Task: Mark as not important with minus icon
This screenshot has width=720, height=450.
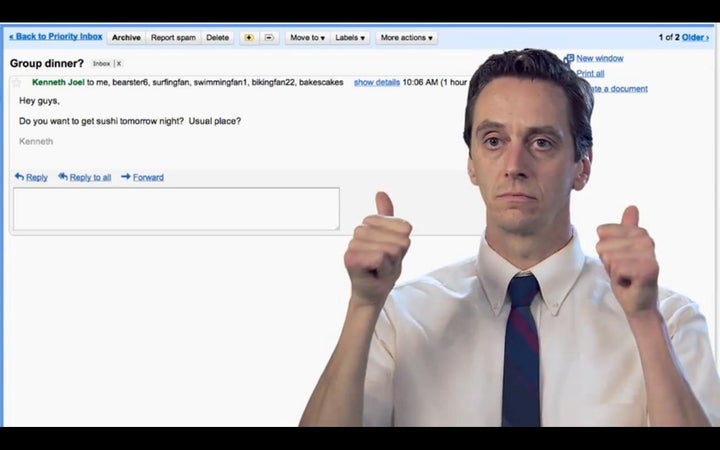Action: pyautogui.click(x=270, y=38)
